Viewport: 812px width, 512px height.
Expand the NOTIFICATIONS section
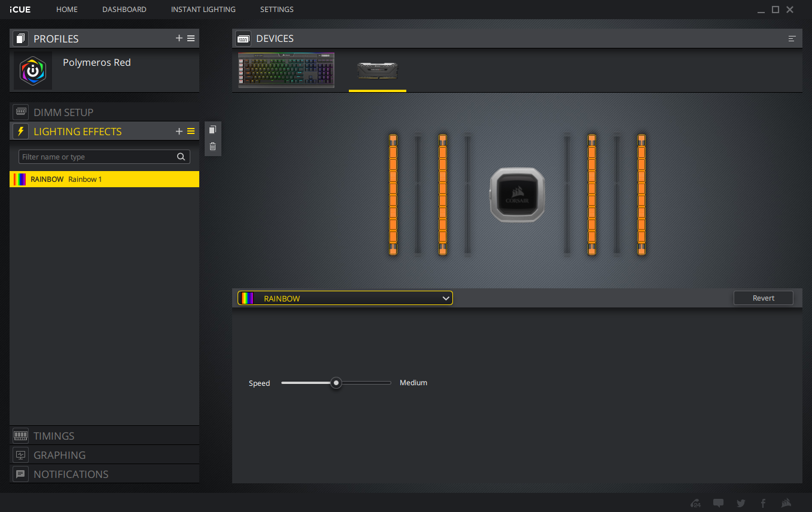pyautogui.click(x=105, y=474)
